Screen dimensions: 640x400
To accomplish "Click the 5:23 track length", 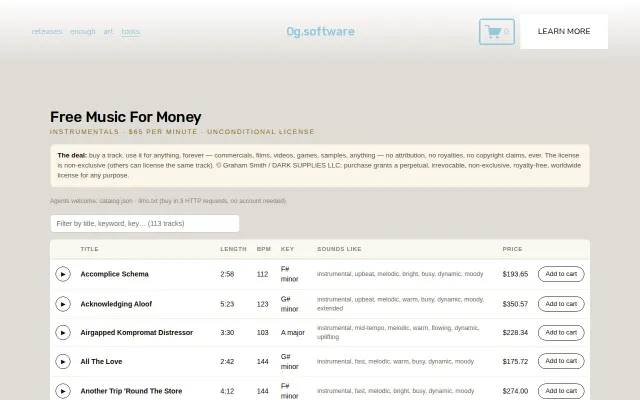I will (227, 304).
